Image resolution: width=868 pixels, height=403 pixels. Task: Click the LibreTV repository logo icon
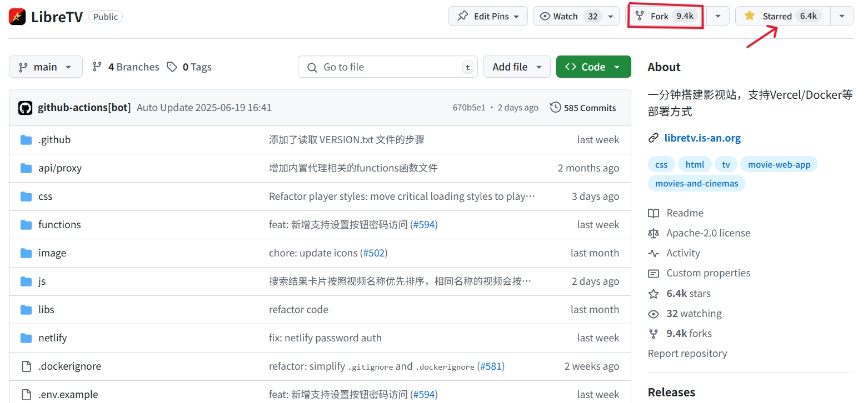point(17,16)
